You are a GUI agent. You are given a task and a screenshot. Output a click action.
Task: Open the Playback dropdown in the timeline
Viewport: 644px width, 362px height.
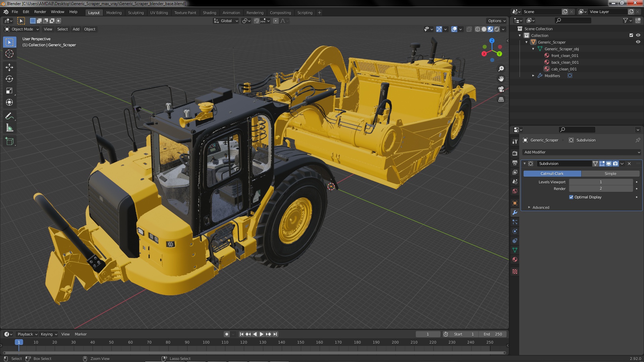[x=27, y=334]
